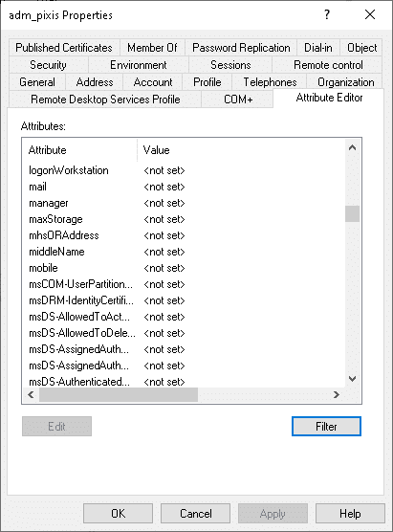
Task: Click the manager row's <not set> value
Action: [164, 203]
